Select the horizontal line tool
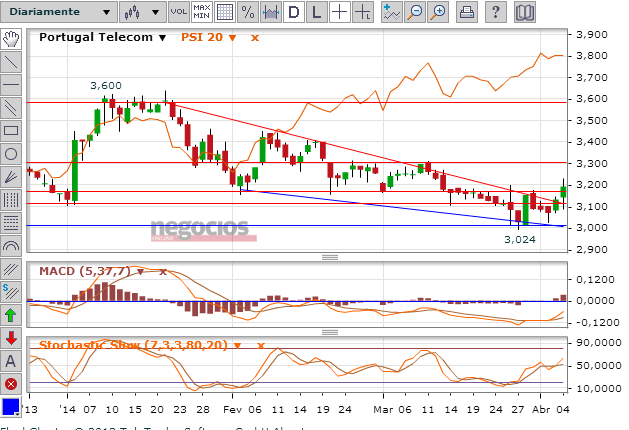 coord(11,85)
